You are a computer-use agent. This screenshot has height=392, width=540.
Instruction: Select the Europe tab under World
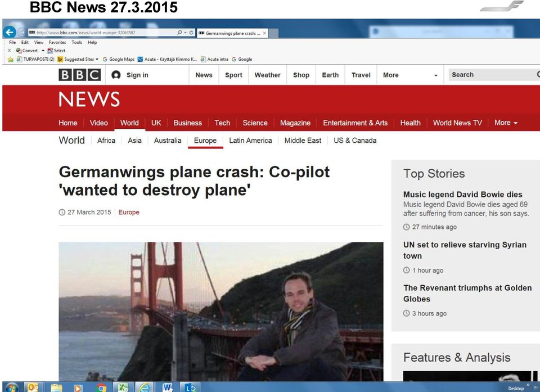[205, 141]
